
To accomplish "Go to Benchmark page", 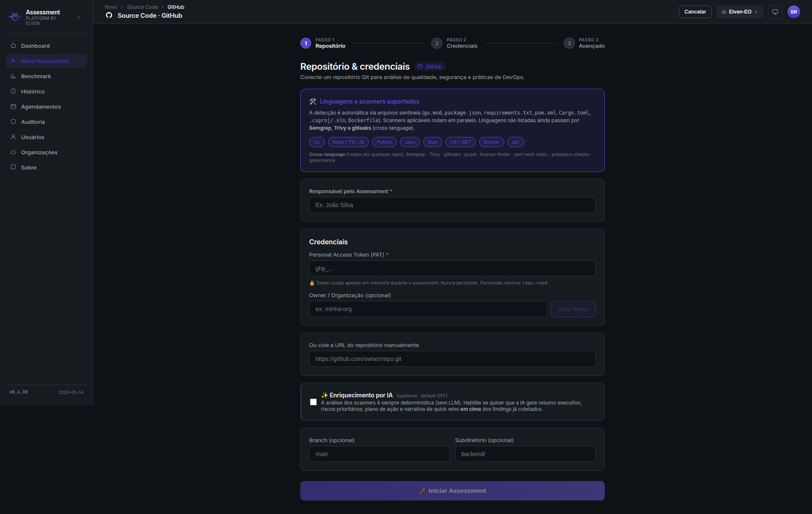I will (x=46, y=76).
